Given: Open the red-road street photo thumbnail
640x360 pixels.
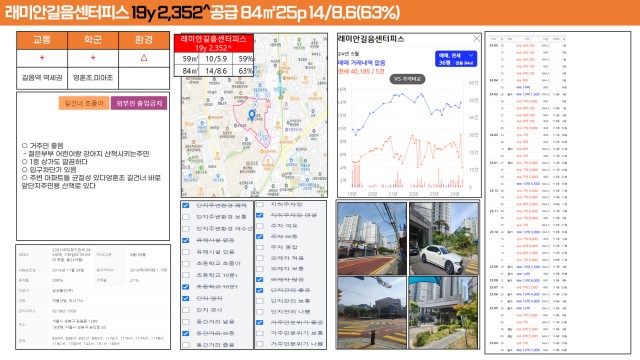Looking at the screenshot, I should point(372,238).
